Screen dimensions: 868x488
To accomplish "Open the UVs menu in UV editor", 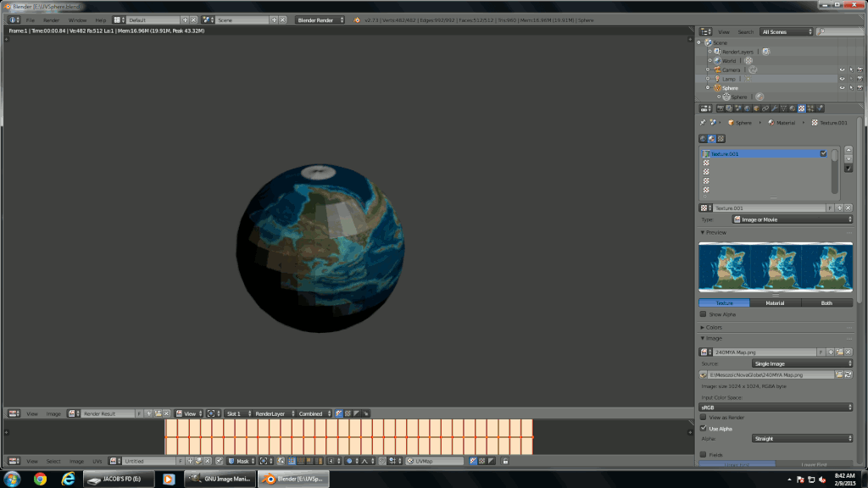I will [97, 461].
